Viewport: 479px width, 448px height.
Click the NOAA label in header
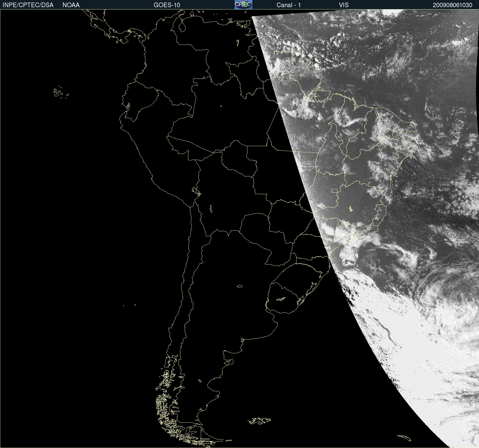pos(71,5)
